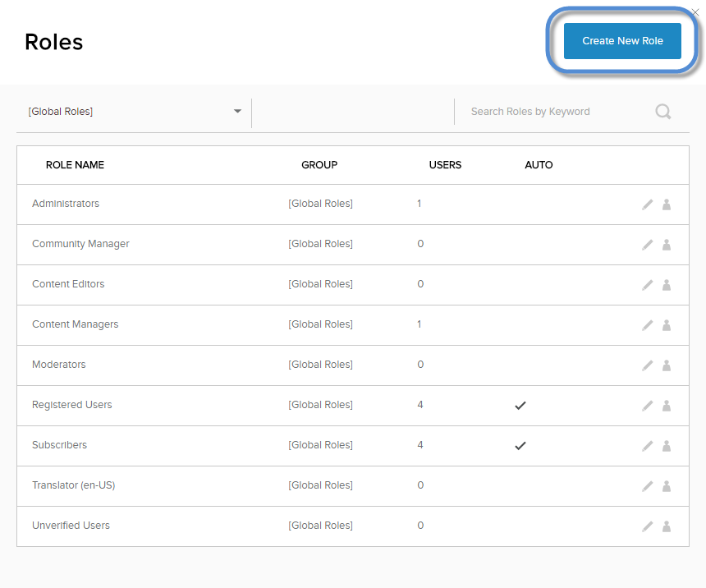Open users list for Administrators role
This screenshot has width=706, height=588.
click(667, 204)
